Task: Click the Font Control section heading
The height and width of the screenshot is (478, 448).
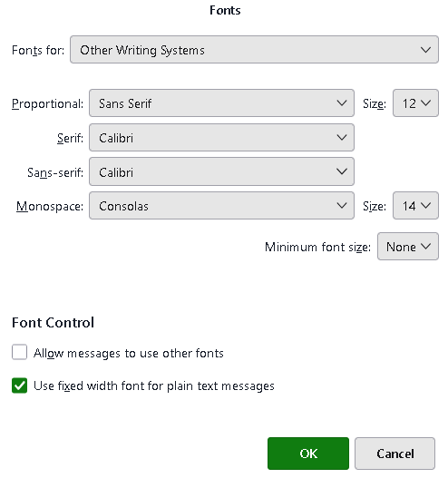Action: [x=53, y=323]
